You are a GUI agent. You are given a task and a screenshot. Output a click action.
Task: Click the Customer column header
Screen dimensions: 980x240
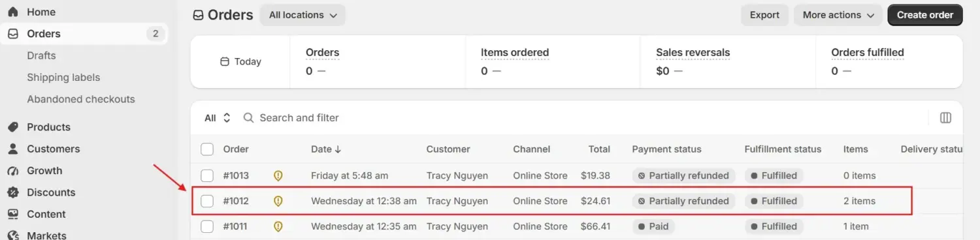point(448,149)
